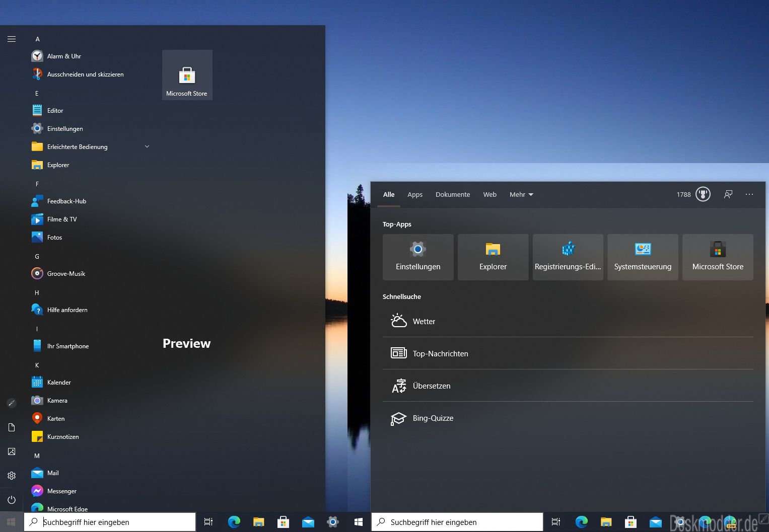Launch Feedback-Hub
This screenshot has height=532, width=769.
coord(91,201)
